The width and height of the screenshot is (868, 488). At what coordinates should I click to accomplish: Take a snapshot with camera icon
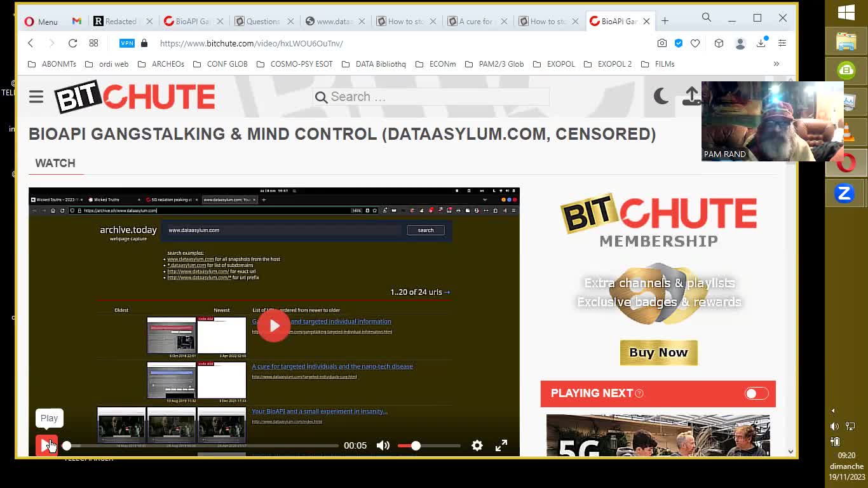(x=662, y=43)
